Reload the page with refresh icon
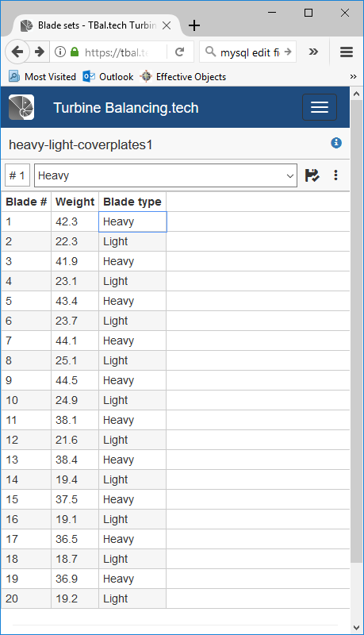The height and width of the screenshot is (635, 364). (x=180, y=52)
